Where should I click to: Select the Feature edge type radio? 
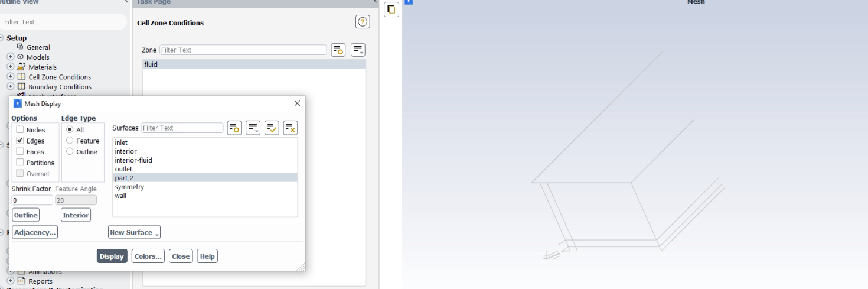[x=70, y=141]
